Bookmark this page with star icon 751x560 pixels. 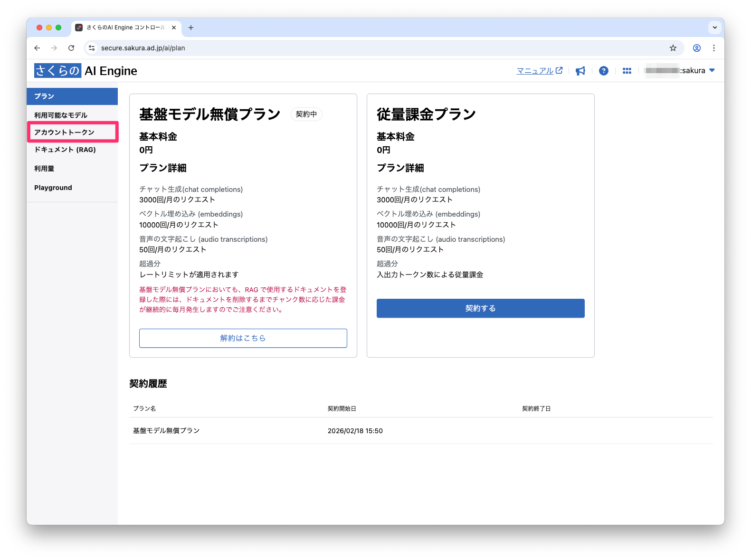click(x=673, y=48)
